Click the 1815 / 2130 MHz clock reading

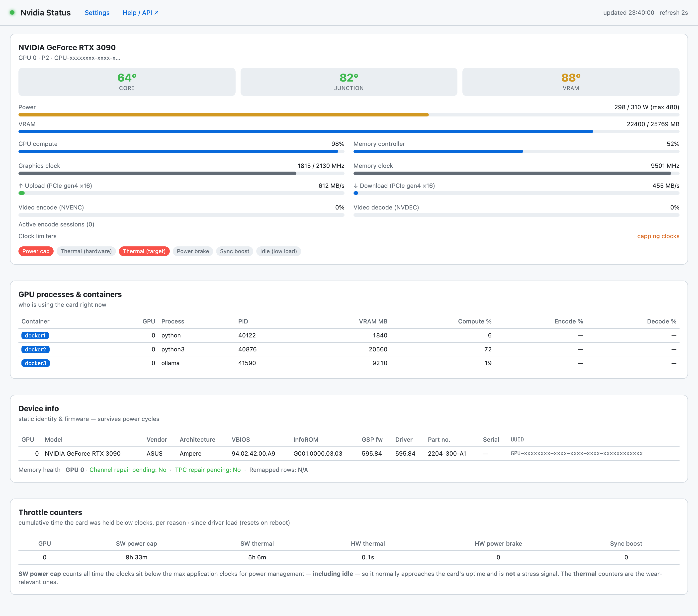pyautogui.click(x=321, y=166)
